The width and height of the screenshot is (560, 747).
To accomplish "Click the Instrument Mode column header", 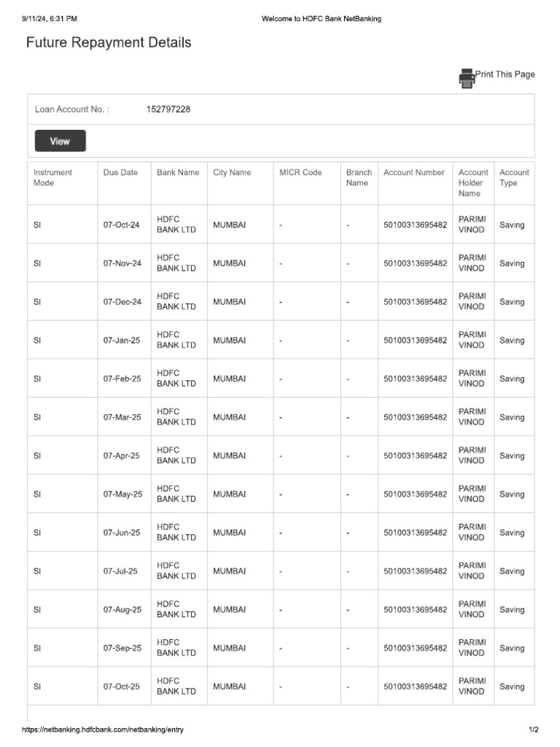I will tap(52, 178).
